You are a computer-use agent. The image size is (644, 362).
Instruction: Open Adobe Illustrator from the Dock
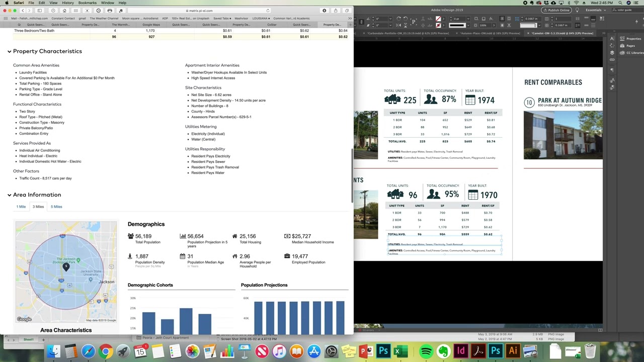coord(513,351)
